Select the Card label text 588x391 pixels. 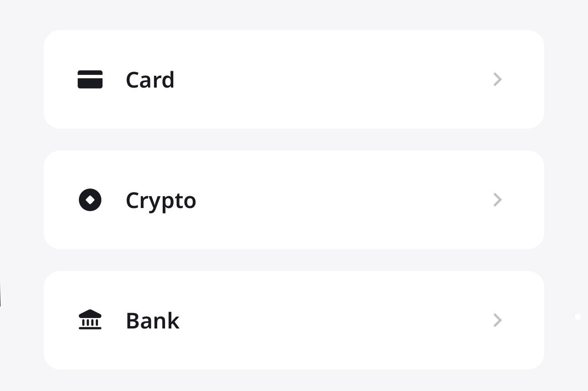click(x=150, y=80)
